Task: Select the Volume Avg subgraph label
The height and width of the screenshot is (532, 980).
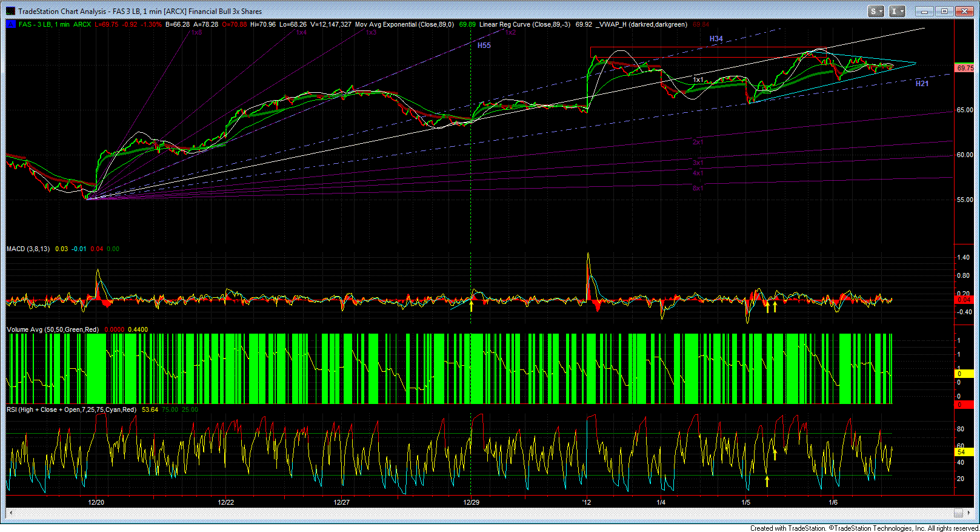Action: point(53,329)
